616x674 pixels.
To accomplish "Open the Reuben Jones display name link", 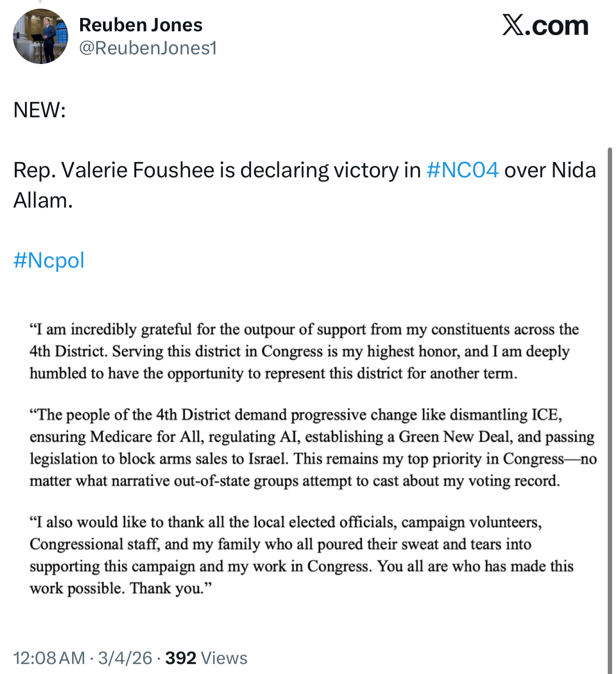I will point(141,25).
